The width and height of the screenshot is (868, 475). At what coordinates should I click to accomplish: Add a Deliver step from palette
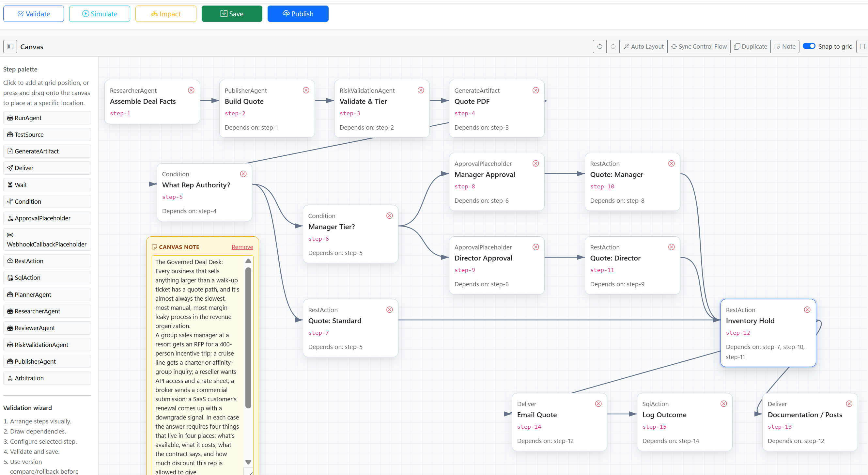point(47,168)
